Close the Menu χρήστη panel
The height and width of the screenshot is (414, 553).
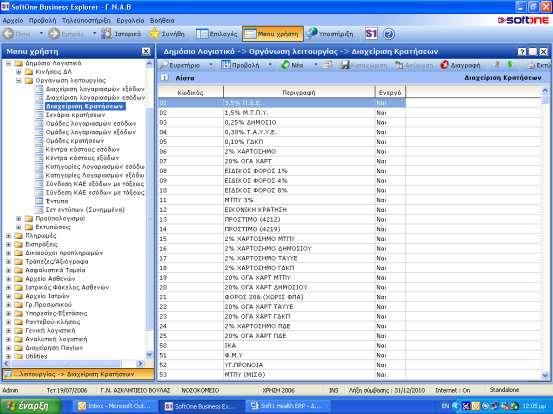pos(146,51)
